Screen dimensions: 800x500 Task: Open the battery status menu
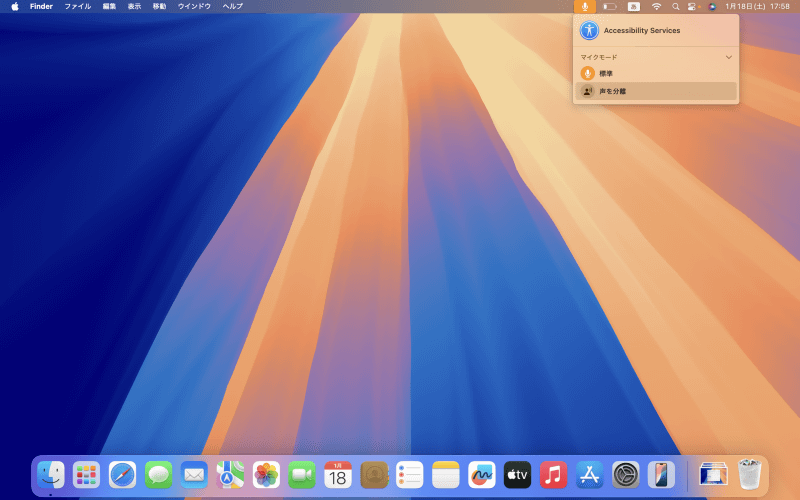[610, 7]
